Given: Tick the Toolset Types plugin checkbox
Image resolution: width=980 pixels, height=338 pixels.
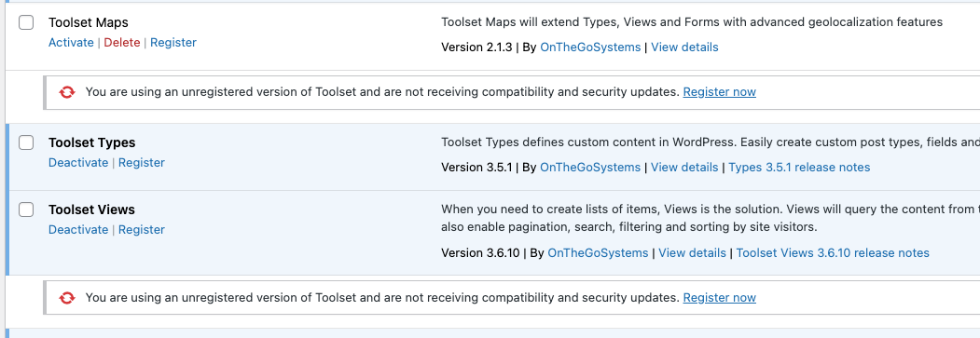Looking at the screenshot, I should 25,142.
